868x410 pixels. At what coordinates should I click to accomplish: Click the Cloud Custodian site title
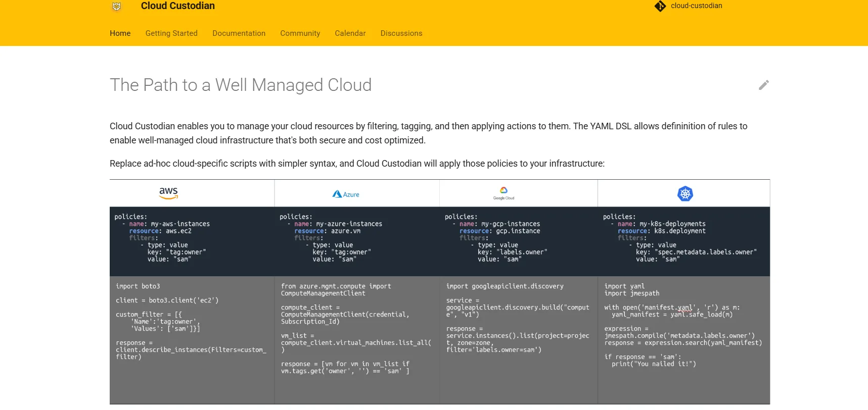click(x=177, y=6)
